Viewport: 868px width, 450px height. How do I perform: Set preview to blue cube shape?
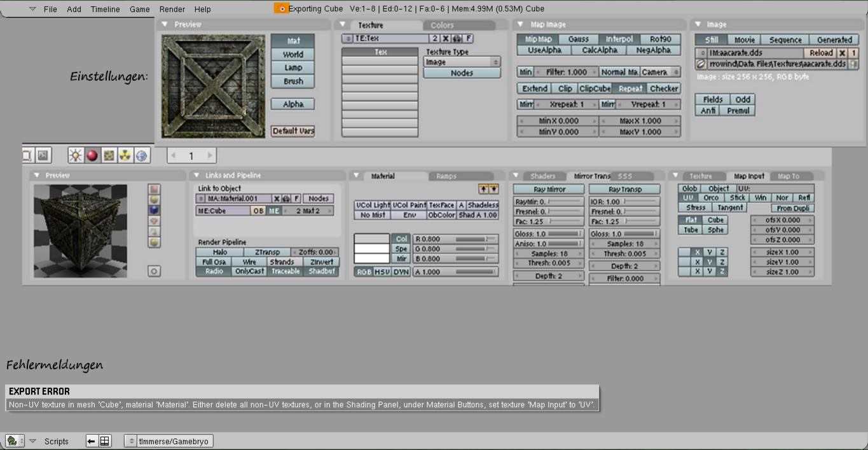coord(154,210)
